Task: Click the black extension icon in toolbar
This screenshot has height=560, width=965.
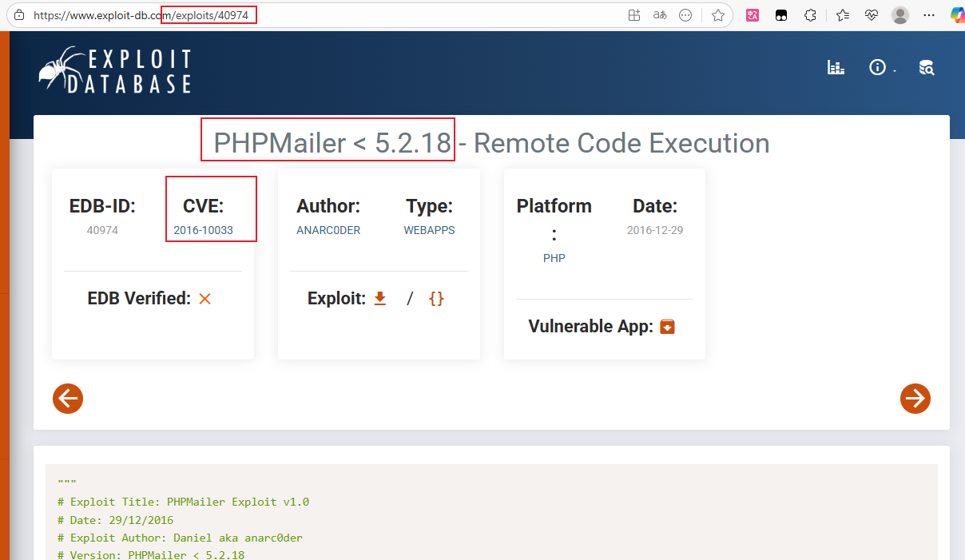Action: [781, 15]
